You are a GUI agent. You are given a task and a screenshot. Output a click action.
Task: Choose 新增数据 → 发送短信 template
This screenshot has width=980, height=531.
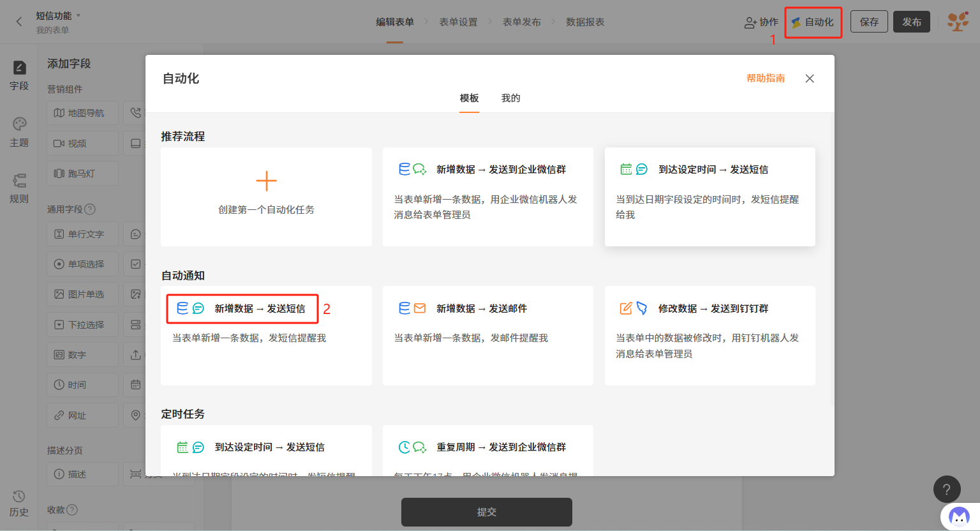(266, 336)
